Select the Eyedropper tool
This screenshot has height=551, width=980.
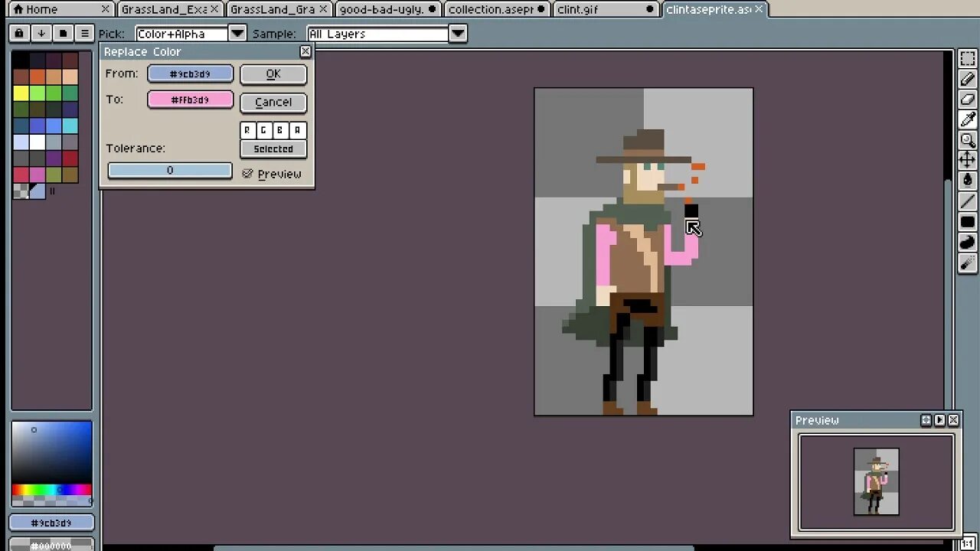tap(968, 119)
